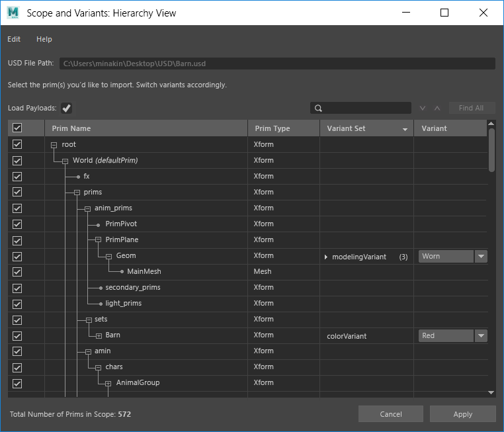
Task: Expand the Barn prim node
Action: (x=99, y=335)
